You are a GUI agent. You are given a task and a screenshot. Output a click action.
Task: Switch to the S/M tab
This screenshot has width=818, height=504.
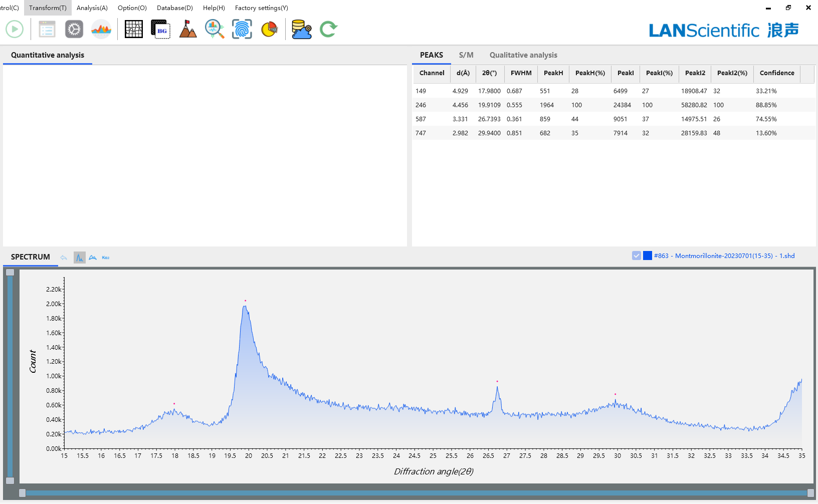tap(466, 55)
